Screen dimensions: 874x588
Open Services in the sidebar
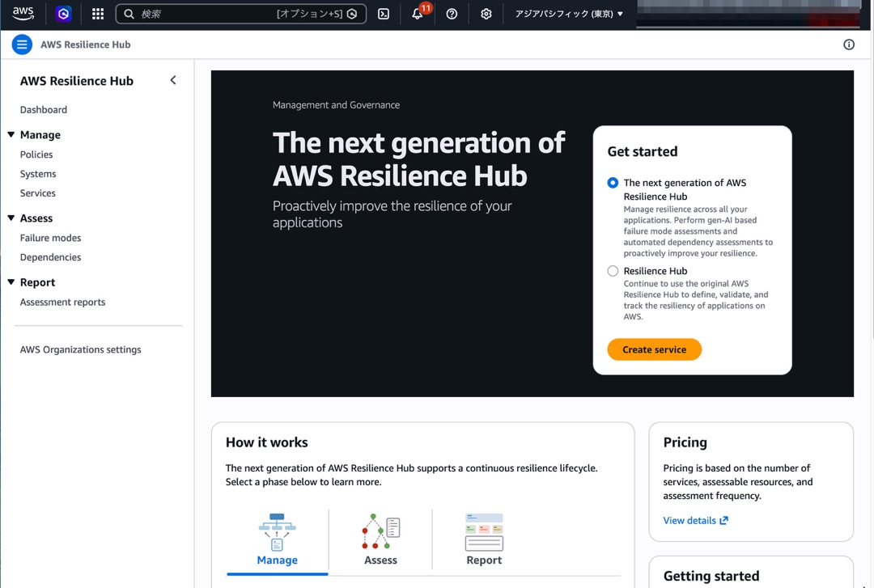[38, 193]
